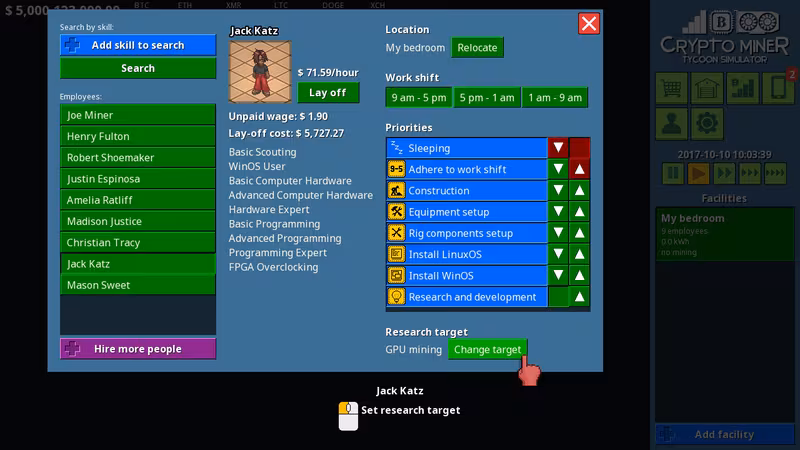Viewport: 800px width, 450px height.
Task: Click the Sleeping priority icon
Action: pyautogui.click(x=396, y=148)
